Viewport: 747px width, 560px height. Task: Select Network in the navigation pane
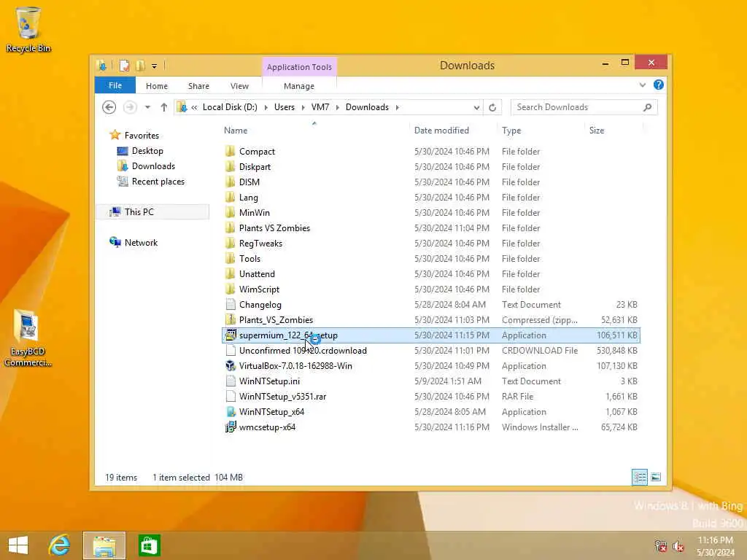[x=141, y=242]
